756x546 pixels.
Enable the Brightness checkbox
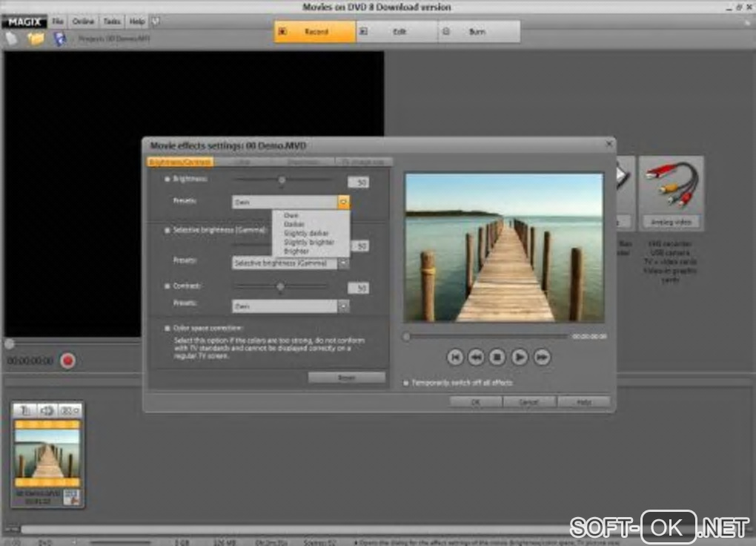[x=168, y=179]
